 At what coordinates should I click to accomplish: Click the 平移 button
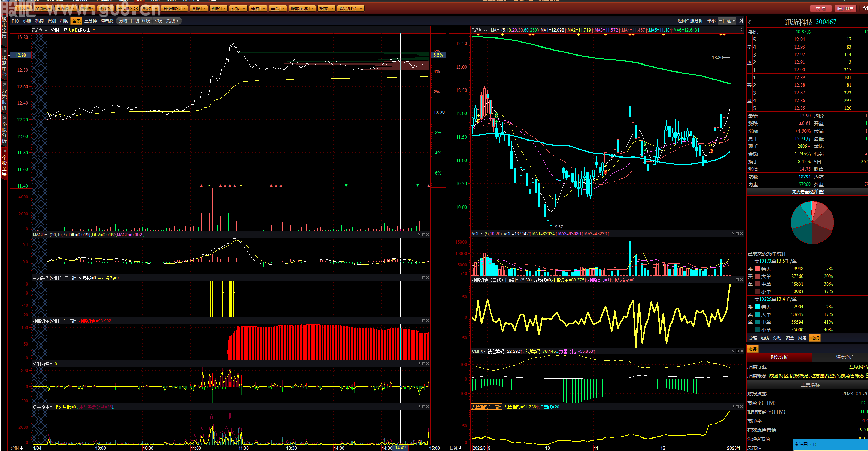(x=711, y=21)
